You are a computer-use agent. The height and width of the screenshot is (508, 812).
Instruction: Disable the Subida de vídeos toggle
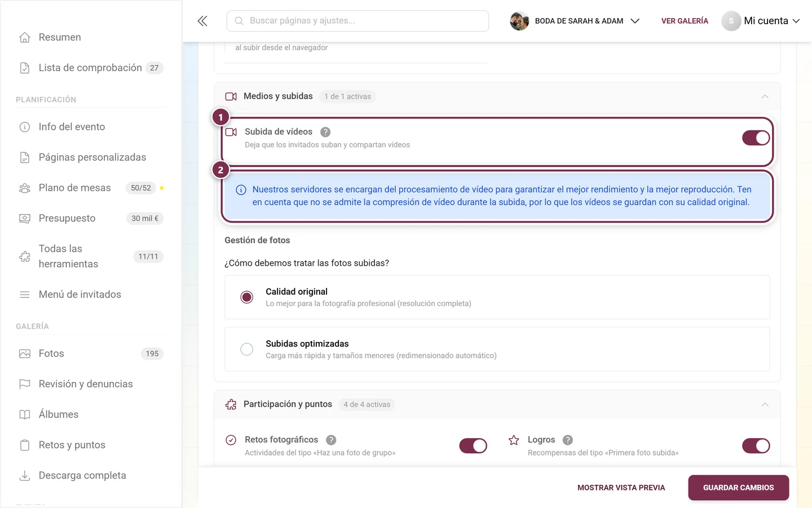tap(756, 138)
